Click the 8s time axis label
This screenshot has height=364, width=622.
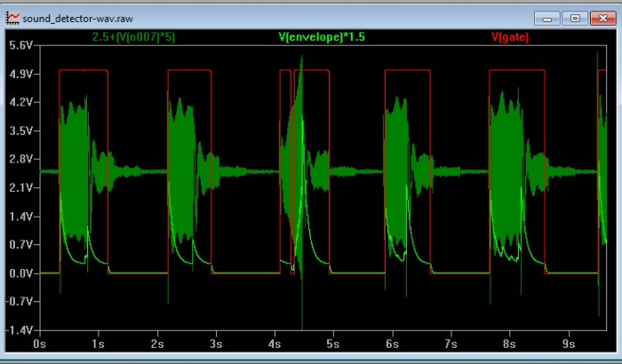click(x=509, y=344)
